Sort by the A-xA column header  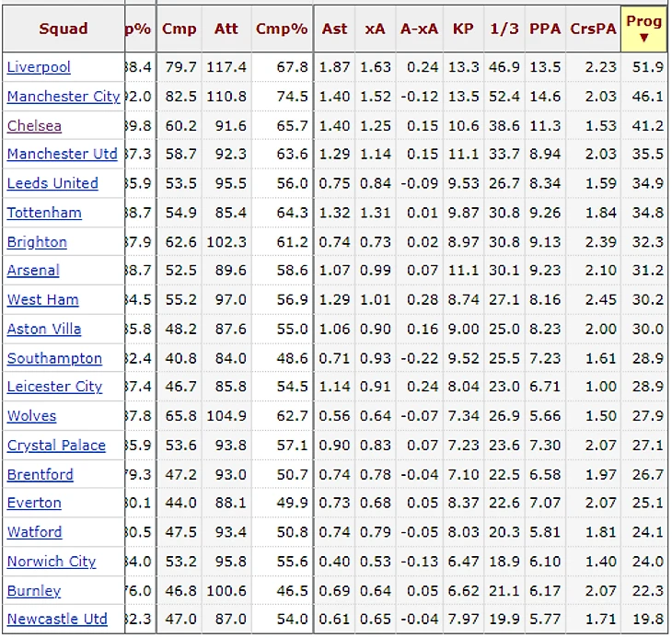pyautogui.click(x=419, y=29)
